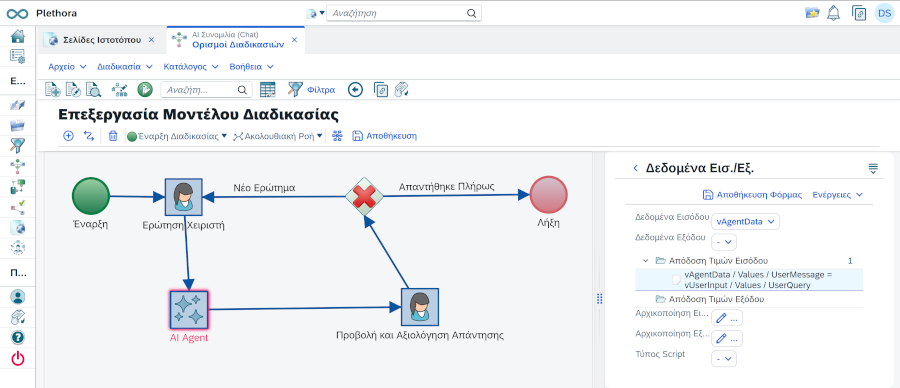
Task: Select the green Έναρξη start node
Action: (x=91, y=196)
